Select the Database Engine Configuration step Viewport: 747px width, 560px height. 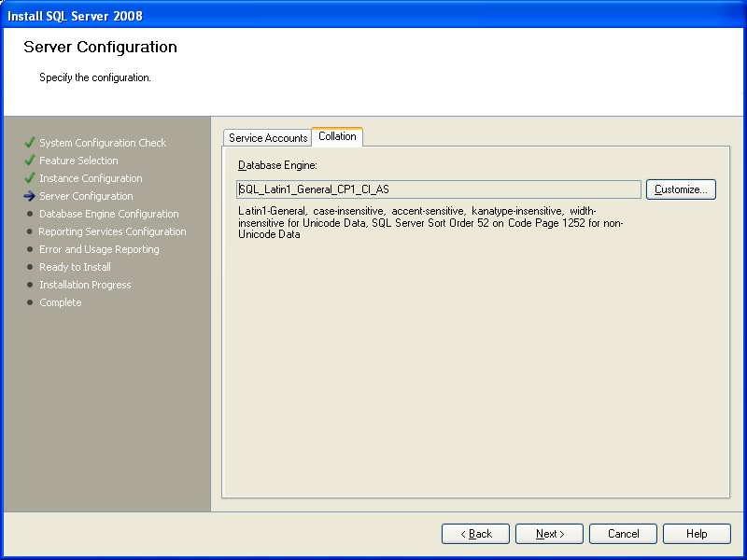pos(108,214)
